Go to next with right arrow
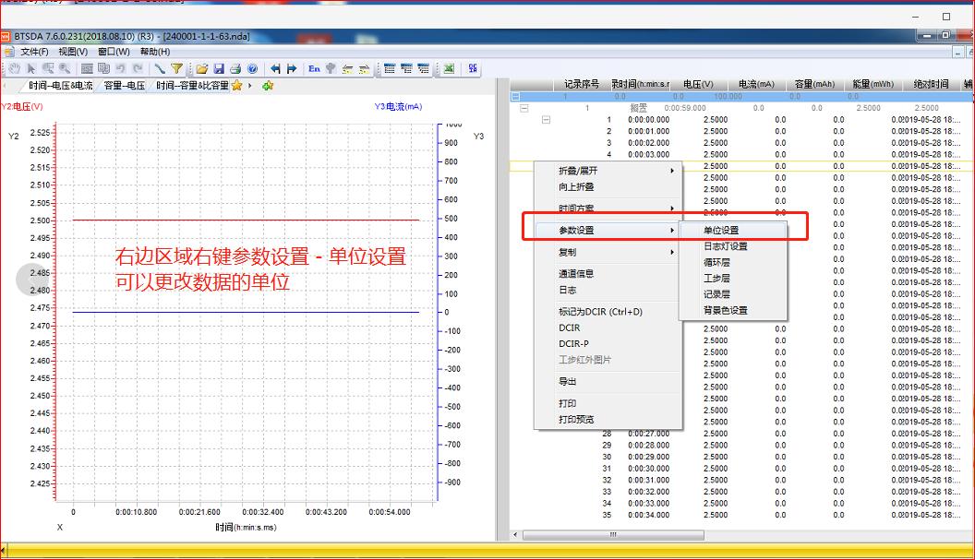975x560 pixels. [x=292, y=68]
